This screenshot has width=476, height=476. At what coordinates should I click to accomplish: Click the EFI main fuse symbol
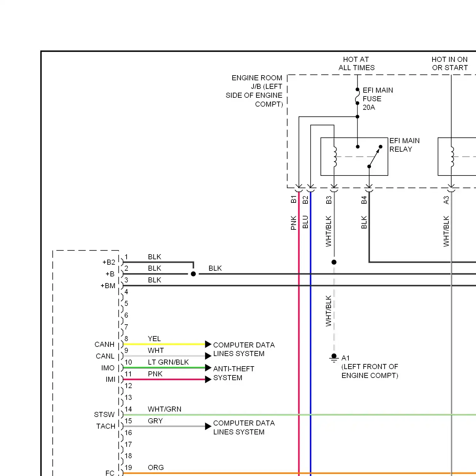[x=357, y=96]
